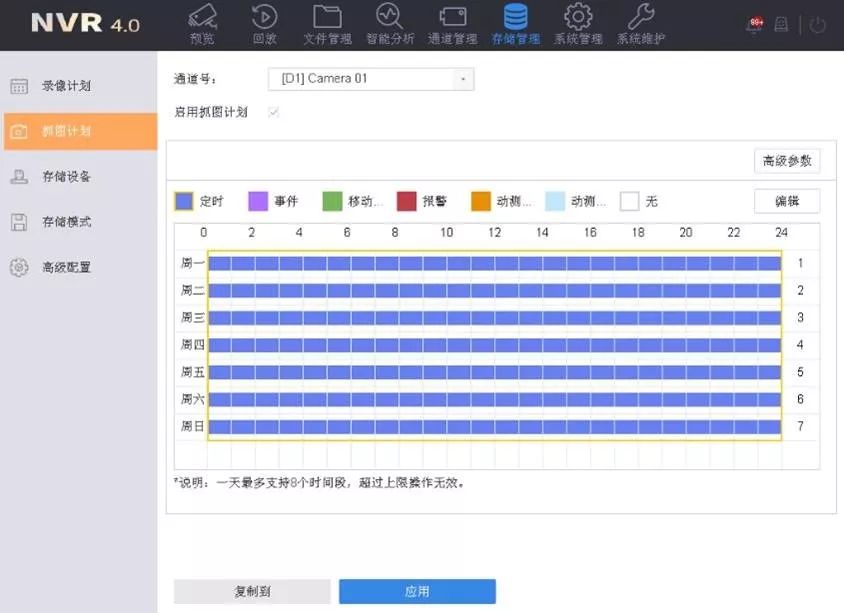Viewport: 844px width, 613px height.
Task: Click the 高级参数 button
Action: [x=786, y=161]
